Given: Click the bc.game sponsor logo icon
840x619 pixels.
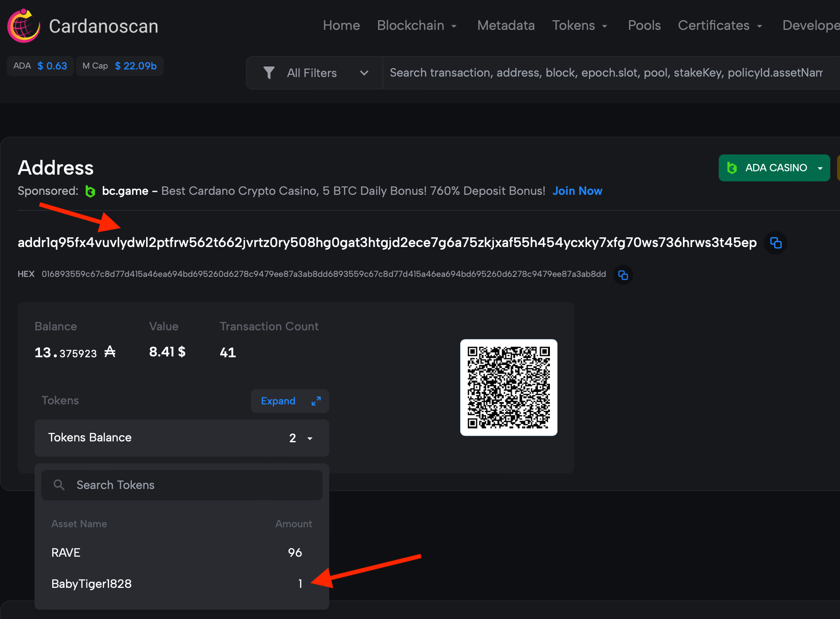Looking at the screenshot, I should click(90, 191).
